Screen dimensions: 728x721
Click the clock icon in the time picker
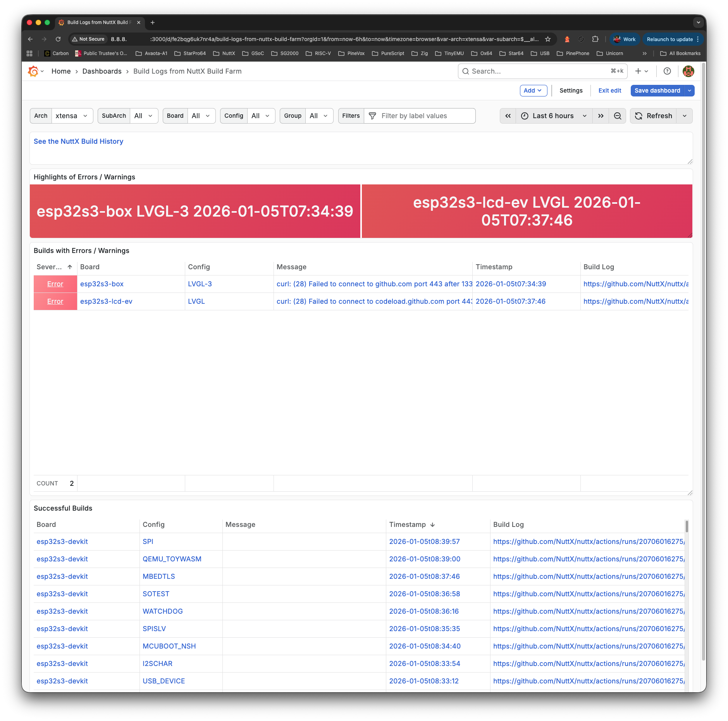pyautogui.click(x=524, y=115)
